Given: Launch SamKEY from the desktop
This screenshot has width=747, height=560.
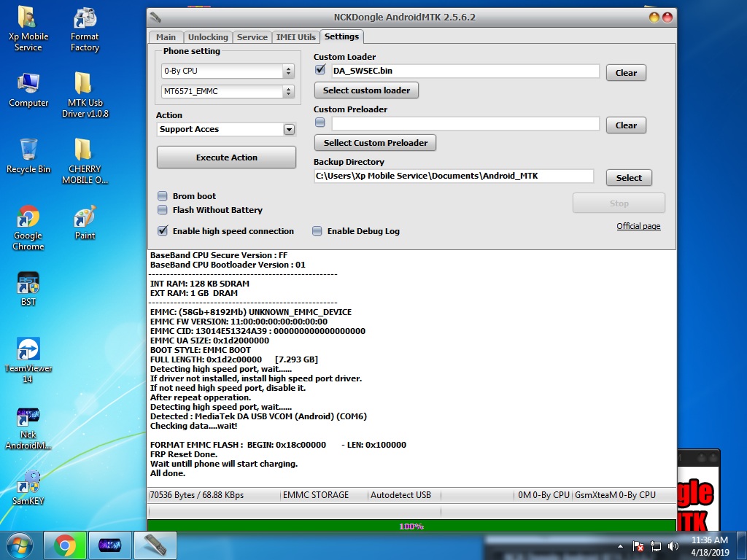Looking at the screenshot, I should tap(28, 487).
